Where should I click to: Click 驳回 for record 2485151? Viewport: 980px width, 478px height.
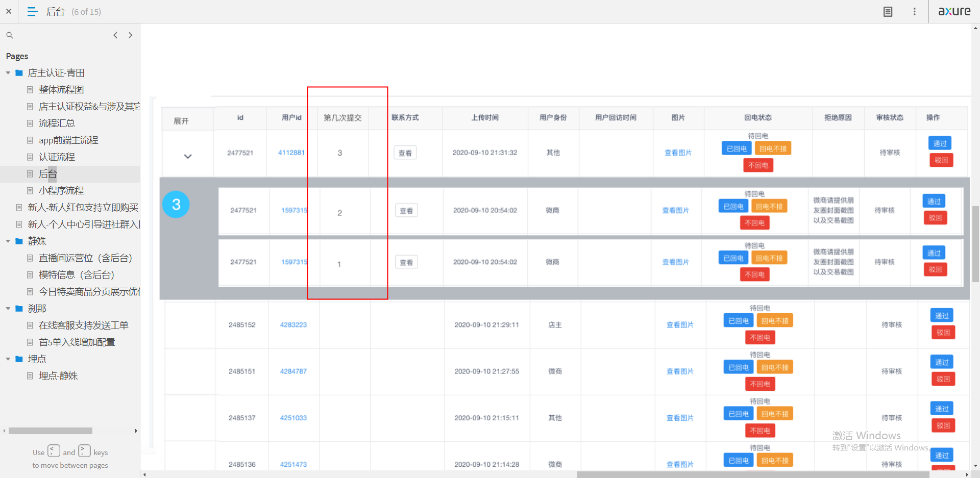943,379
